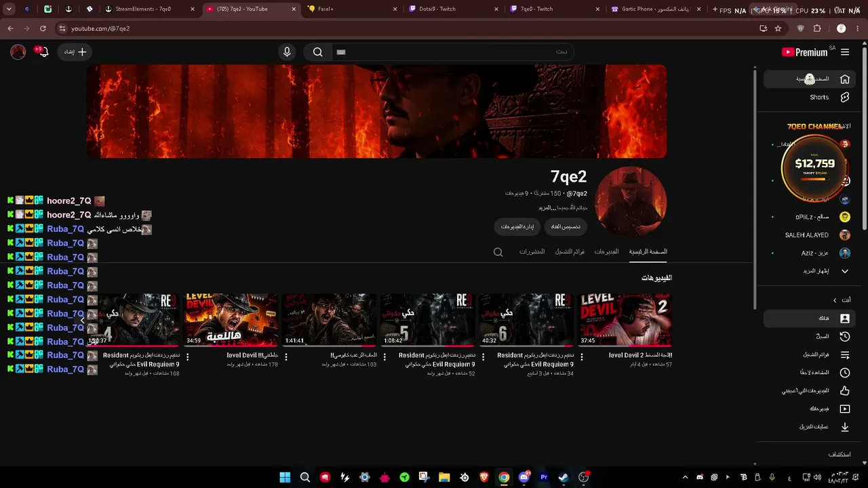Click the Customize channel button
Screen dimensions: 868x488
coord(566,226)
